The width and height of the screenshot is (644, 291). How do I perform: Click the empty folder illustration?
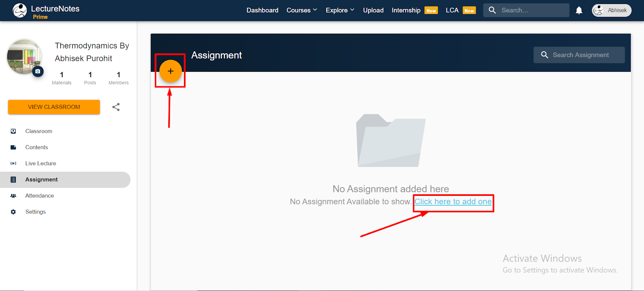[x=391, y=140]
